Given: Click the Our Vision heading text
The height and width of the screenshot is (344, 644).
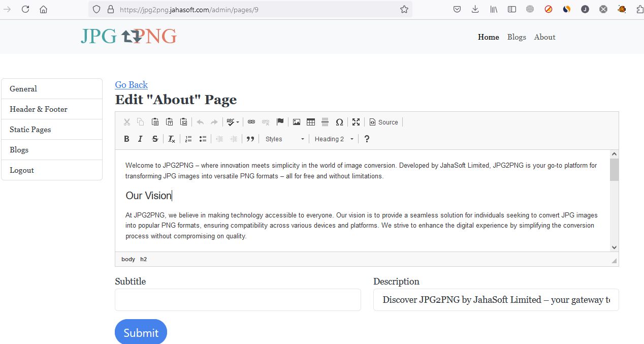Looking at the screenshot, I should pyautogui.click(x=148, y=196).
